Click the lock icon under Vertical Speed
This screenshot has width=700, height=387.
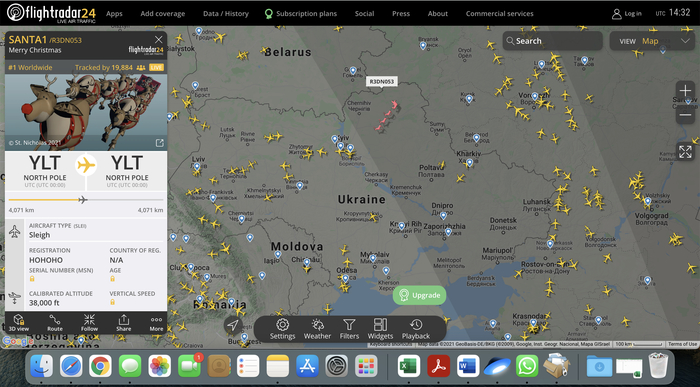click(112, 302)
